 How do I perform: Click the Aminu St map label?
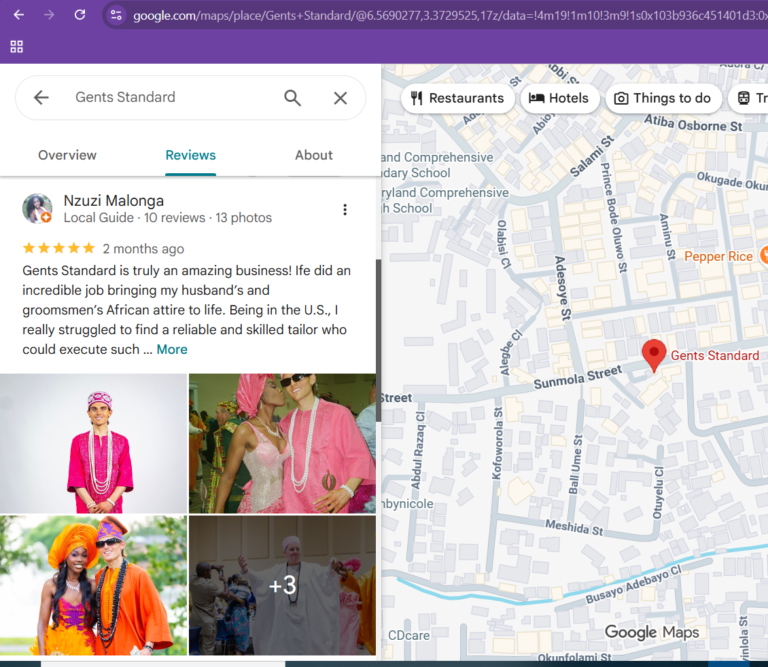tap(667, 237)
